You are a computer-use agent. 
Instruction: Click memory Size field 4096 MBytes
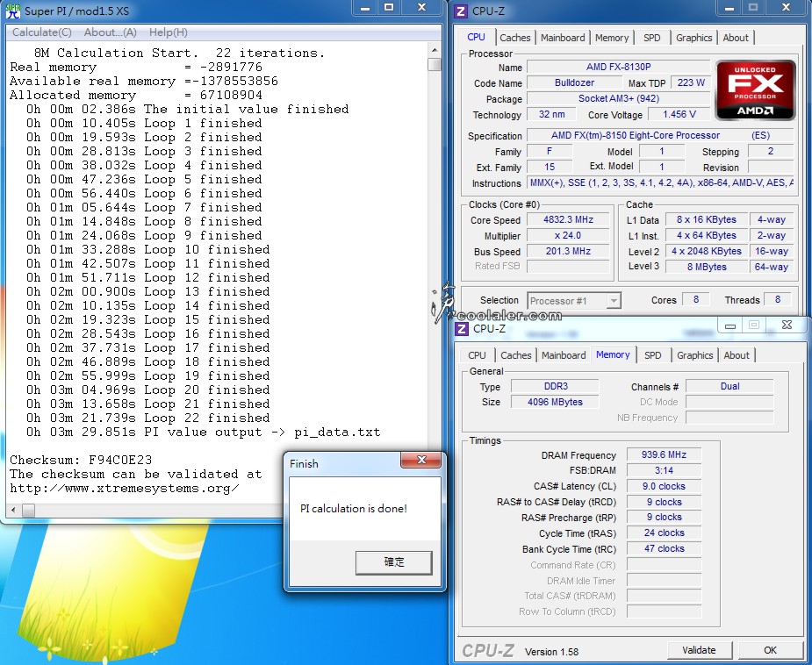point(555,402)
